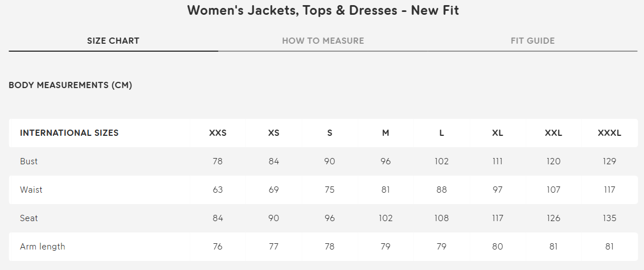Click the L size column header

[442, 133]
